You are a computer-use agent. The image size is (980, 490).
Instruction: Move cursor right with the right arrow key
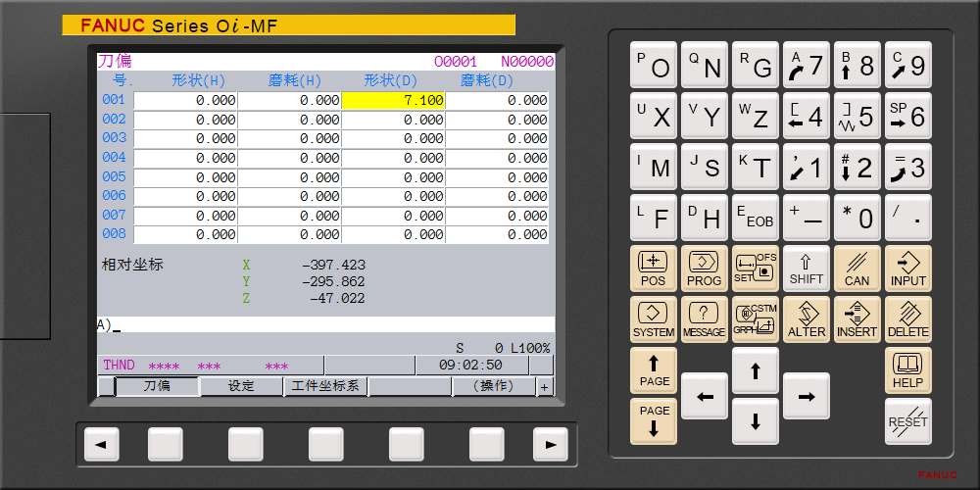pyautogui.click(x=807, y=396)
